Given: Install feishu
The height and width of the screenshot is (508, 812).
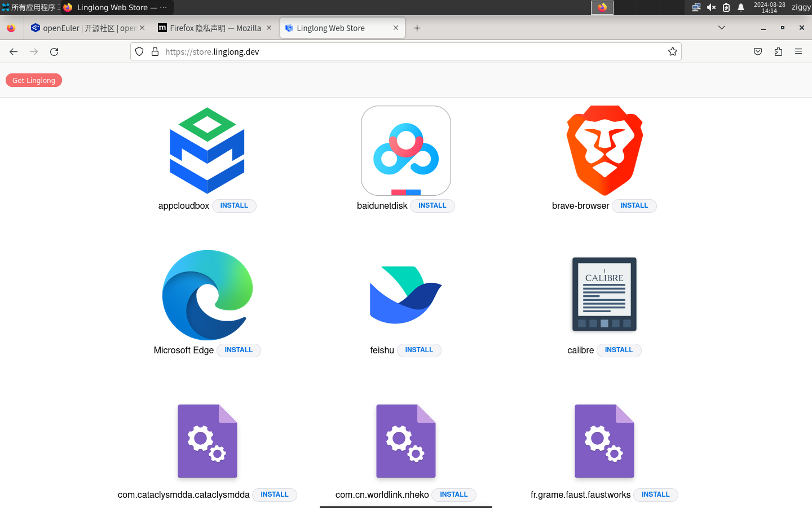Looking at the screenshot, I should 419,351.
